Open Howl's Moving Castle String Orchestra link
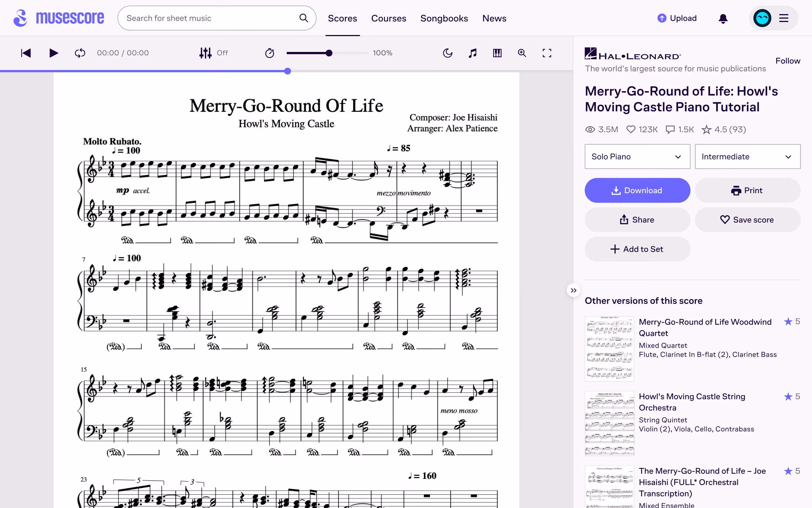This screenshot has height=508, width=812. 692,402
